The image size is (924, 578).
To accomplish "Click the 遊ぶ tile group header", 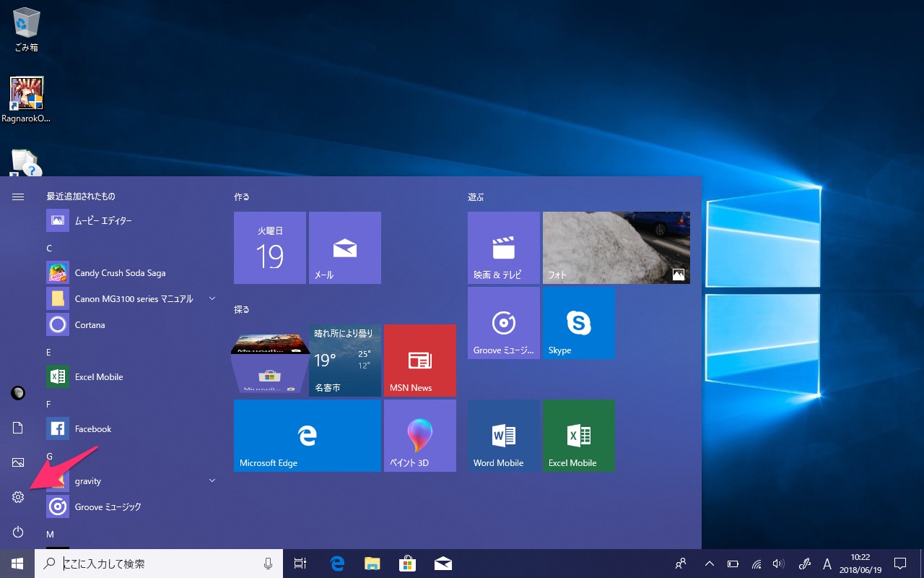I will (476, 197).
